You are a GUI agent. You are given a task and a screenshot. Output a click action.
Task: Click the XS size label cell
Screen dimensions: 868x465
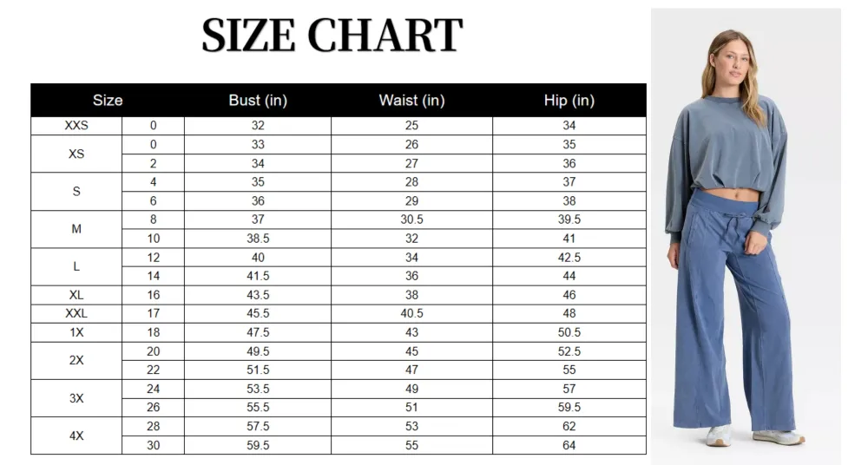tap(76, 154)
